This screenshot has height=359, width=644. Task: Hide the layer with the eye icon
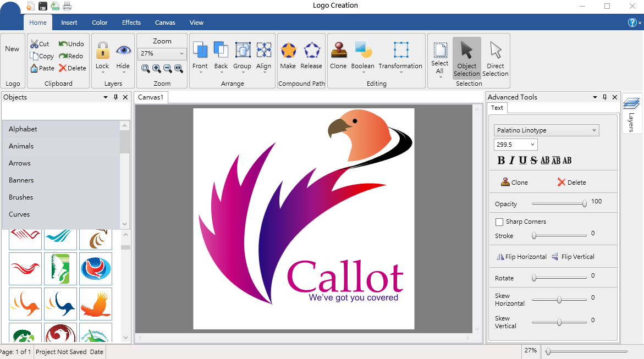click(123, 56)
